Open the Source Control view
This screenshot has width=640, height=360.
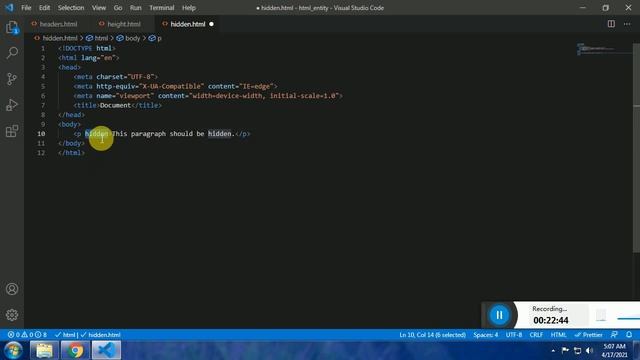12,79
